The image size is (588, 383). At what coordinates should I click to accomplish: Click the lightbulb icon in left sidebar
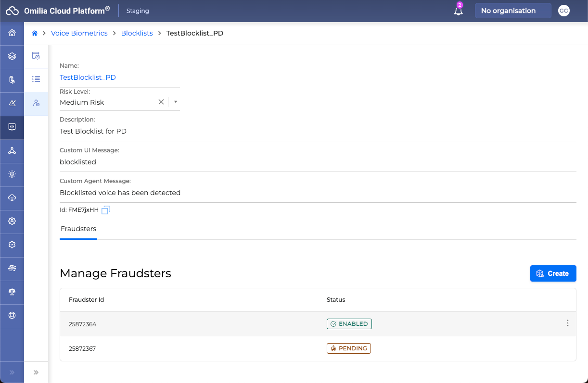point(12,174)
